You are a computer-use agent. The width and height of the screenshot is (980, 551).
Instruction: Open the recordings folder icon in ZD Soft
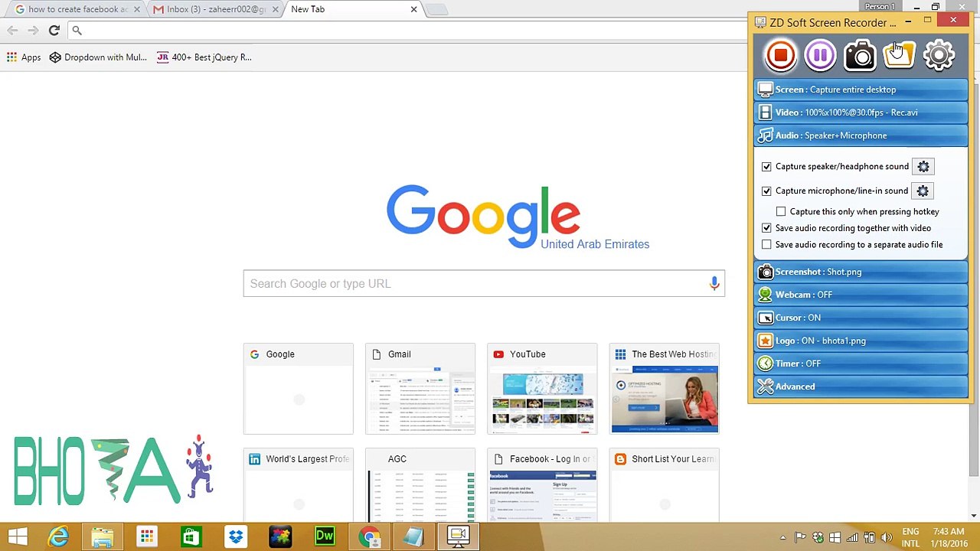[x=899, y=55]
